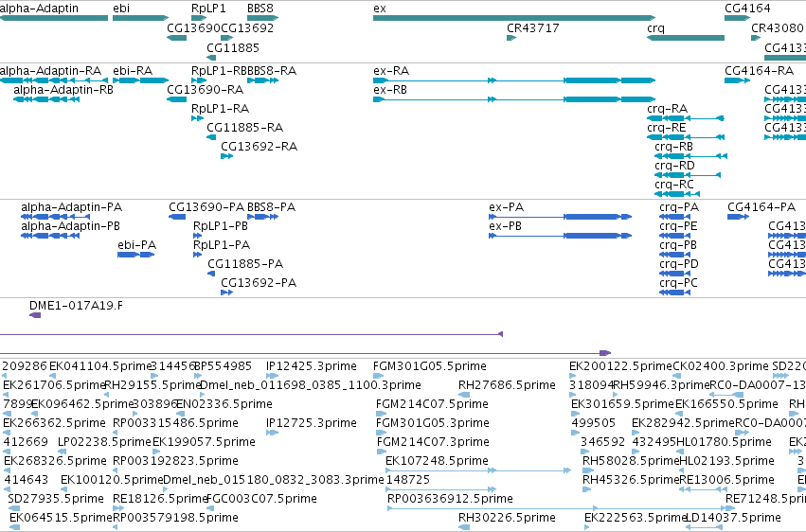The width and height of the screenshot is (806, 532).
Task: Select the CG13692-PA CDS label
Action: point(259,283)
